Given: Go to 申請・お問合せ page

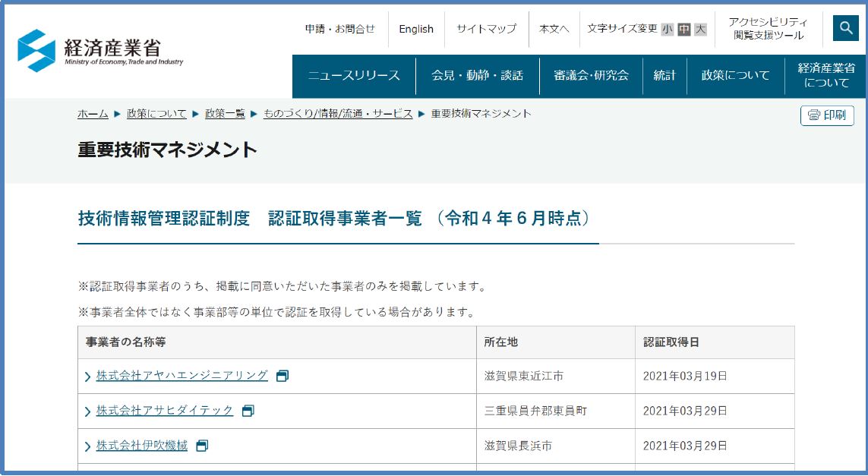Looking at the screenshot, I should pyautogui.click(x=340, y=29).
